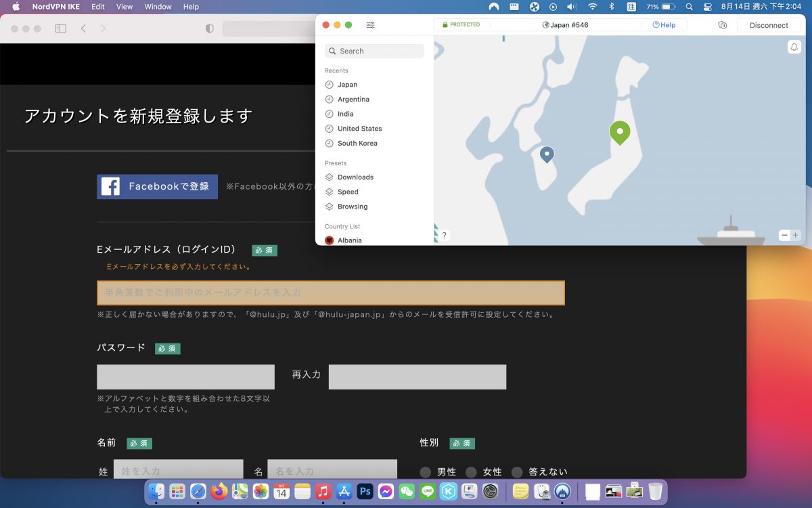Click the Speed preset layers icon
This screenshot has height=508, width=812.
[330, 192]
